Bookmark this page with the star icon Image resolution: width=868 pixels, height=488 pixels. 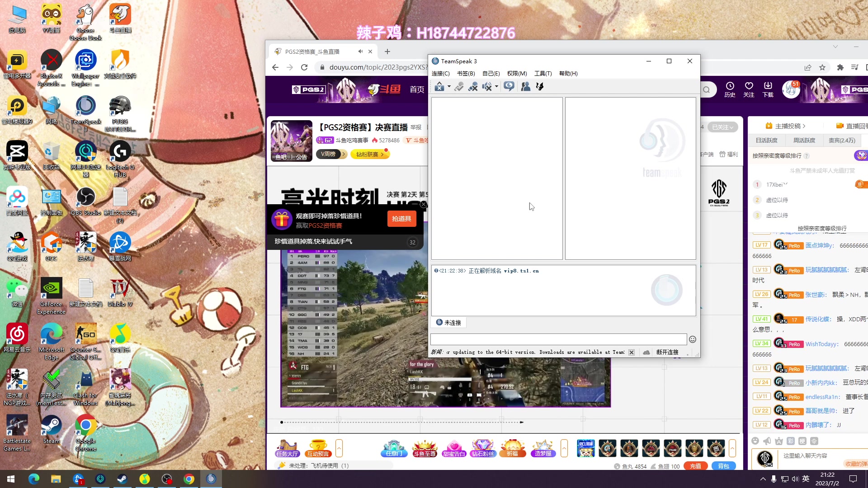(822, 67)
